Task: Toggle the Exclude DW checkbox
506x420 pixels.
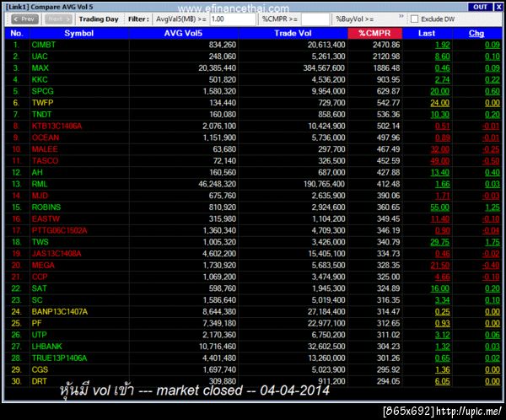Action: 414,19
